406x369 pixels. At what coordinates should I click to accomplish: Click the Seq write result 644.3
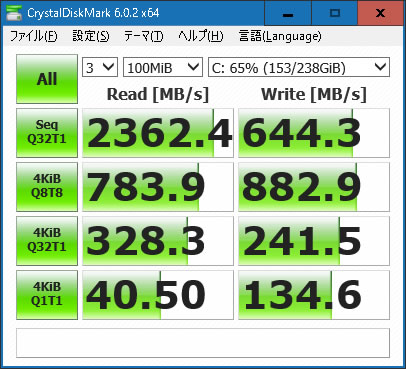[x=314, y=133]
